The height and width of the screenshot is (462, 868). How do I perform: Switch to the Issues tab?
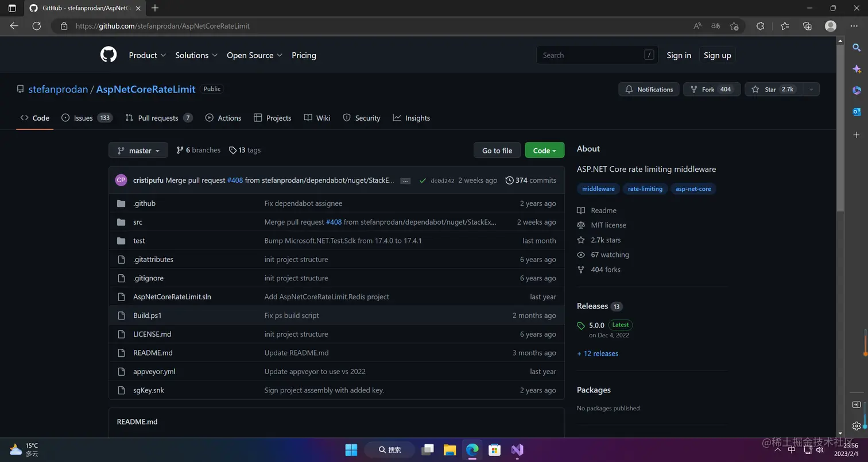87,118
